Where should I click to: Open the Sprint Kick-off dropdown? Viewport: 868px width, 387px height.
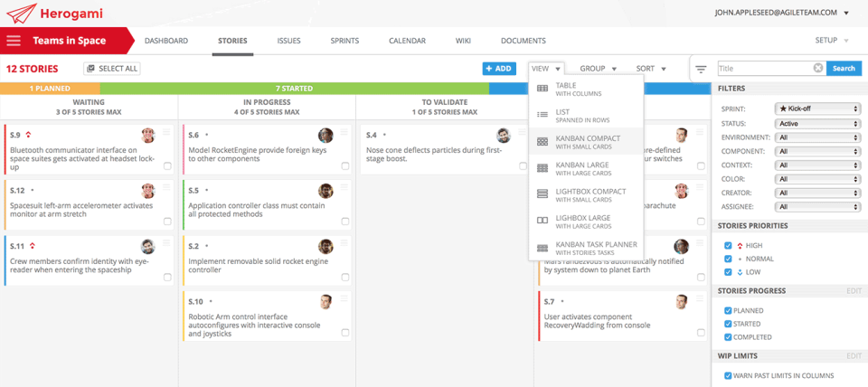(817, 109)
